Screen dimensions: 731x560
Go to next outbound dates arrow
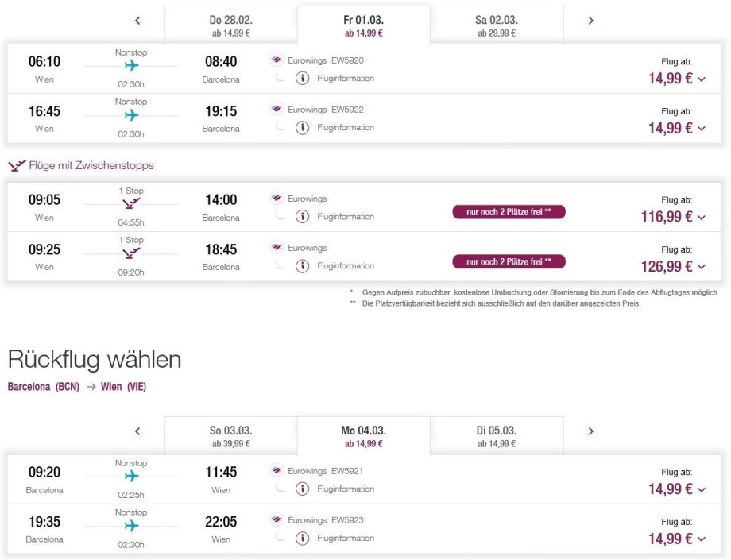tap(590, 21)
